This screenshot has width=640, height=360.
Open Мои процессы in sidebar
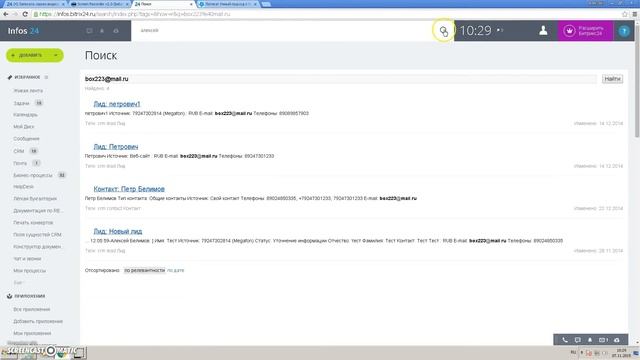[x=29, y=271]
